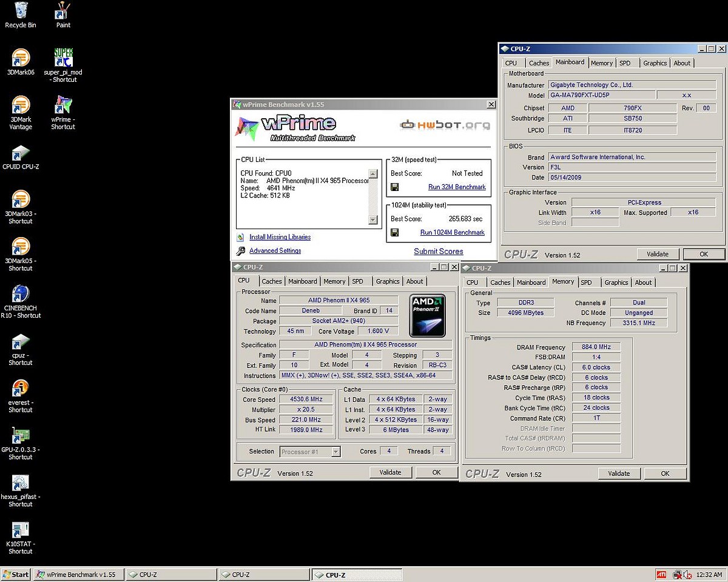The image size is (728, 582).
Task: Select the K10STAT shortcut icon
Action: pyautogui.click(x=21, y=530)
